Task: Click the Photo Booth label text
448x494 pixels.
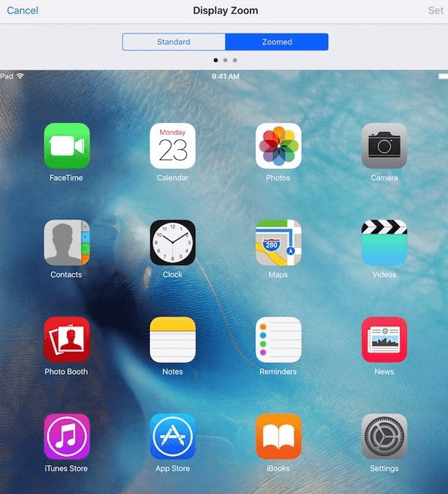Action: 66,372
